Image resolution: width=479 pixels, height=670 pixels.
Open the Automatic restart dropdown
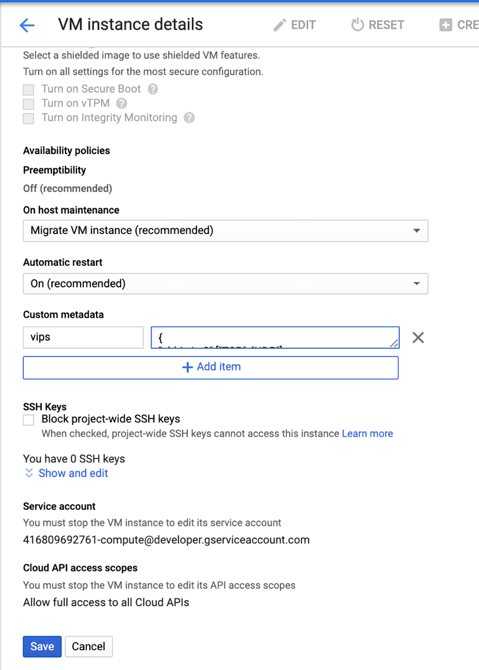pyautogui.click(x=226, y=284)
